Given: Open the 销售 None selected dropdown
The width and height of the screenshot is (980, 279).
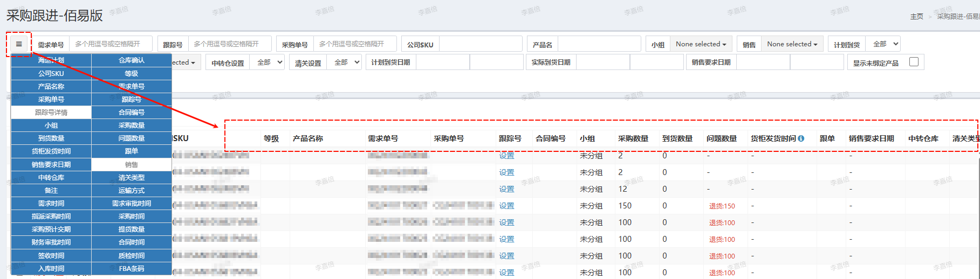Looking at the screenshot, I should tap(792, 44).
